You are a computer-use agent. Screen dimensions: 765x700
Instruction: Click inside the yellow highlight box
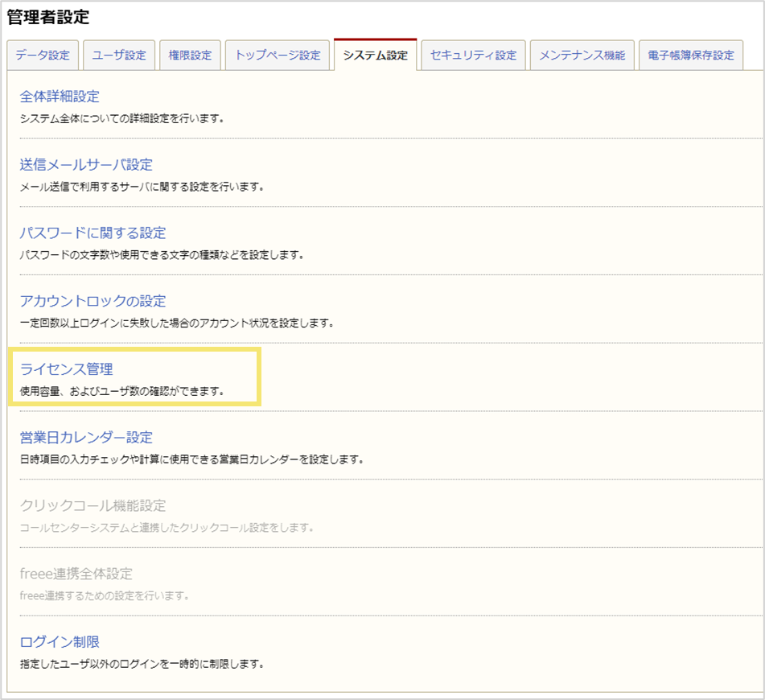137,378
